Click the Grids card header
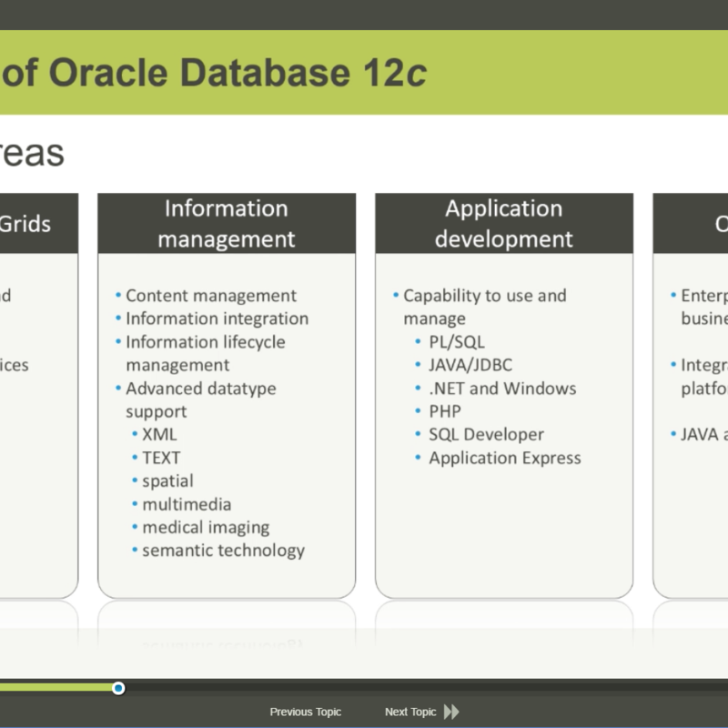This screenshot has height=728, width=728. coord(39,223)
